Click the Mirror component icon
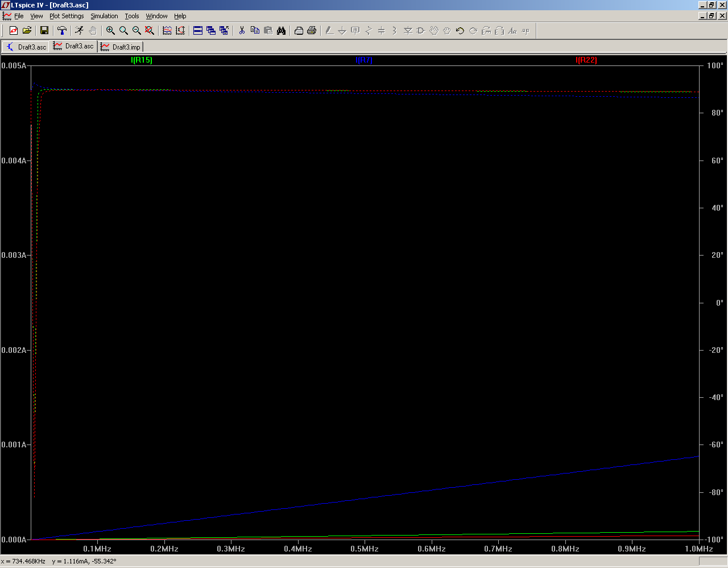 tap(499, 31)
